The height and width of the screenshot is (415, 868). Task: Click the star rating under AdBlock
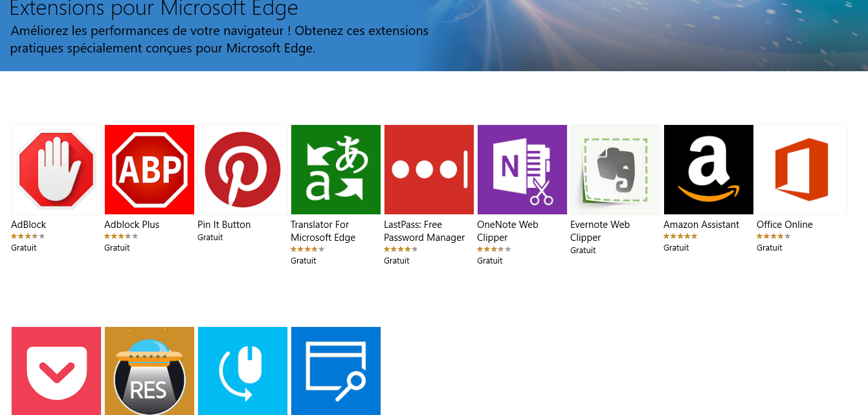point(28,236)
